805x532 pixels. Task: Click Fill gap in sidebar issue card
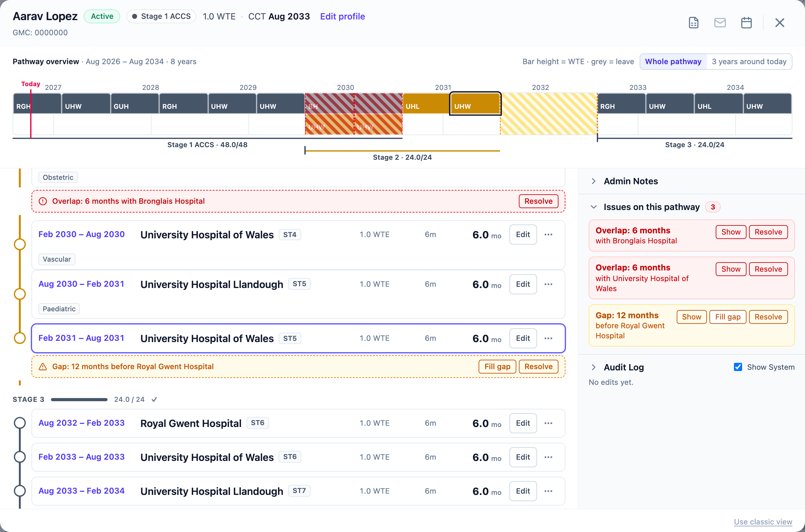coord(728,317)
